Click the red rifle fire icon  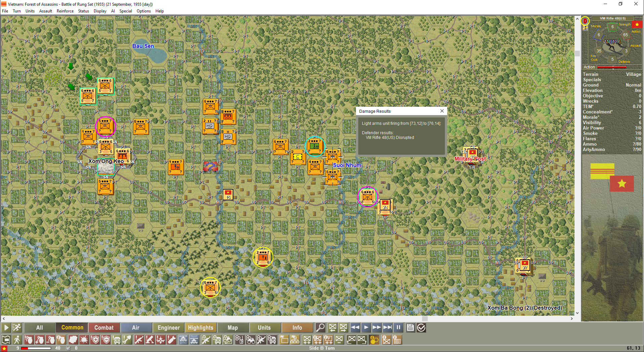click(x=138, y=340)
